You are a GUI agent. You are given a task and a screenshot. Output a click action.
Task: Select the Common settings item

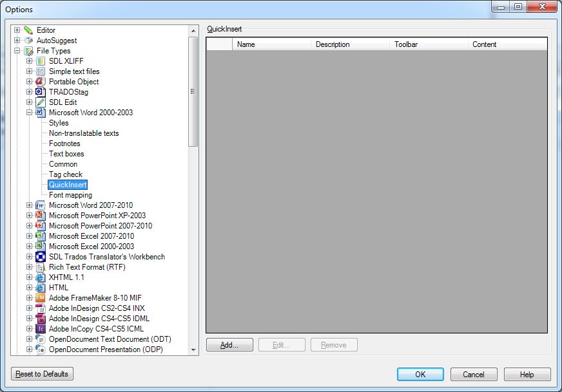point(63,164)
